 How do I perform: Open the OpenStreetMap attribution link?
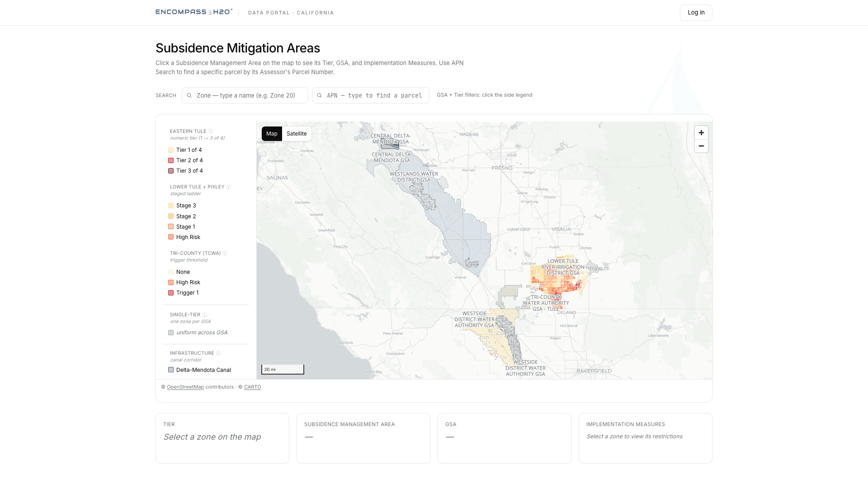click(x=185, y=387)
